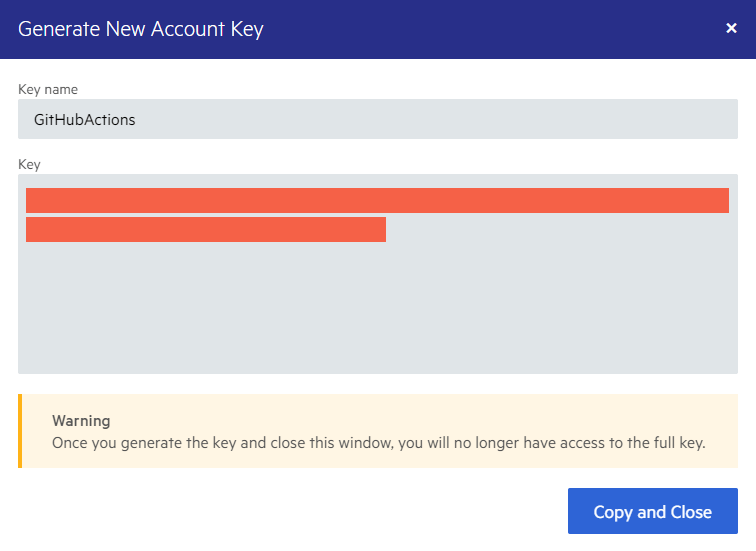756x551 pixels.
Task: Click empty area inside the Key text box
Action: point(377,310)
